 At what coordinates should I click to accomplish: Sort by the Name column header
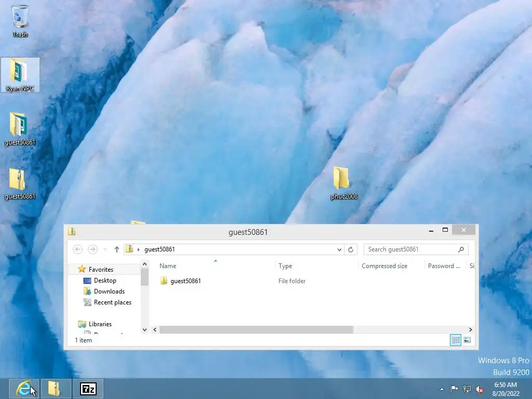pyautogui.click(x=168, y=265)
